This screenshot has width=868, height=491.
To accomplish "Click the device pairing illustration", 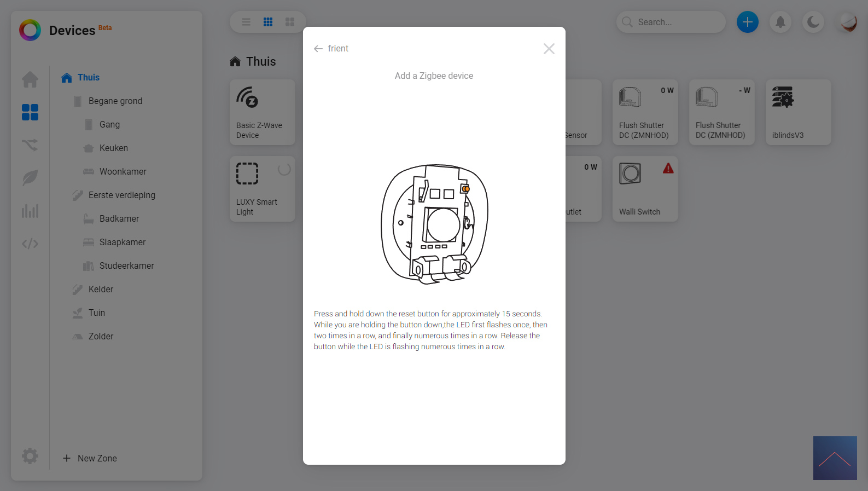I will (434, 224).
